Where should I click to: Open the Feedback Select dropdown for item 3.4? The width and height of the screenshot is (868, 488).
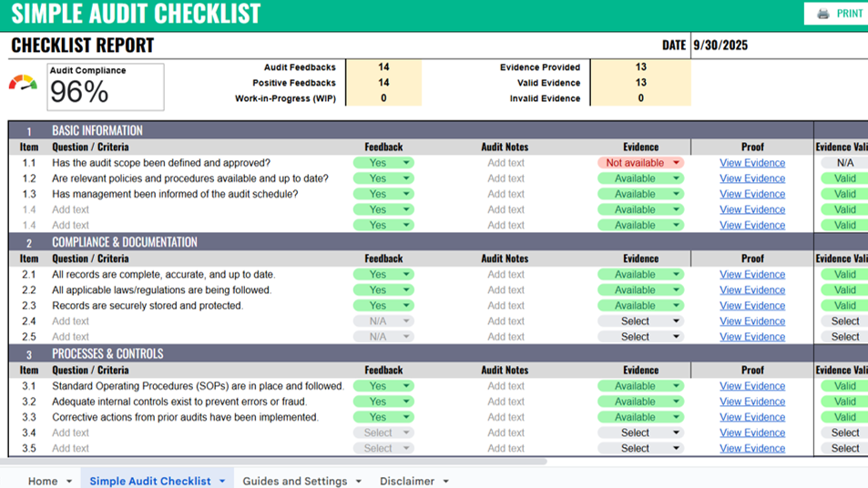click(406, 433)
